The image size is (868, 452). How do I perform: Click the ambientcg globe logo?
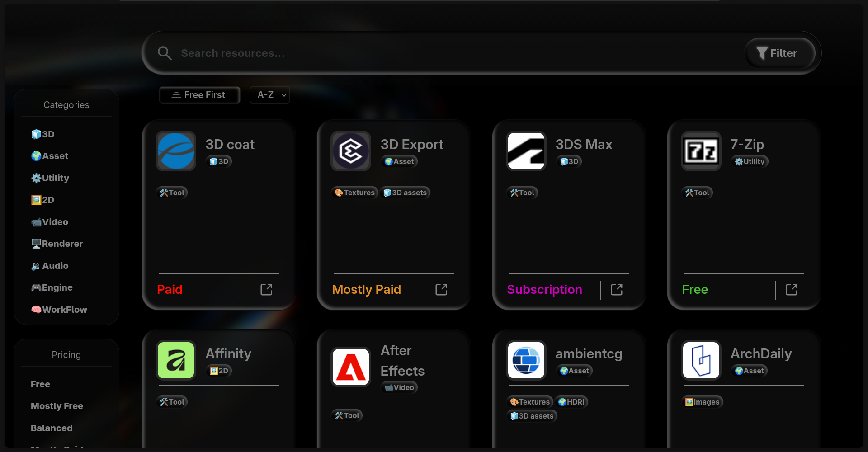tap(526, 360)
